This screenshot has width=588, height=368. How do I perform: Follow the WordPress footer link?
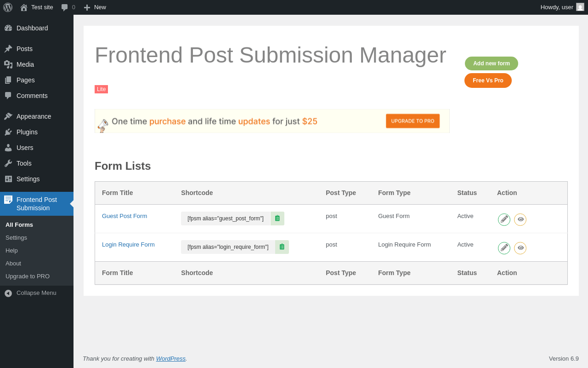[170, 359]
